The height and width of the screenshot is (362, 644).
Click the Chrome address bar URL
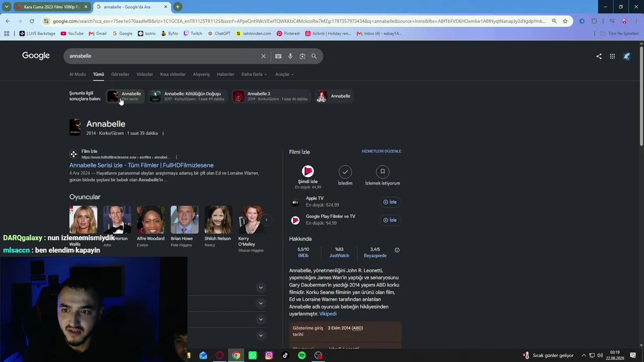coord(299,21)
